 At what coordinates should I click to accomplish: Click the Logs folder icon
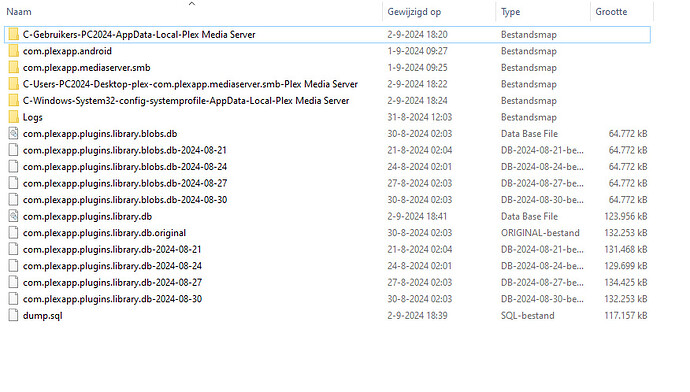point(14,117)
